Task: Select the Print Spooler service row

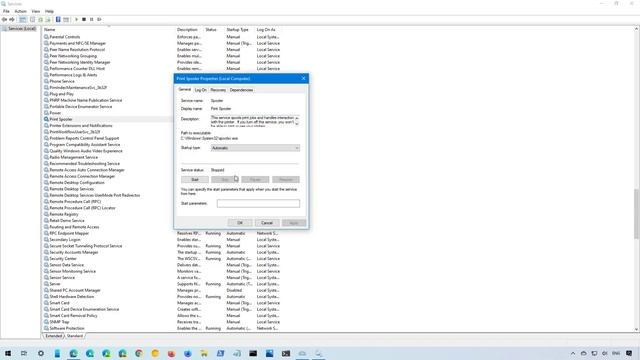Action: pos(61,119)
